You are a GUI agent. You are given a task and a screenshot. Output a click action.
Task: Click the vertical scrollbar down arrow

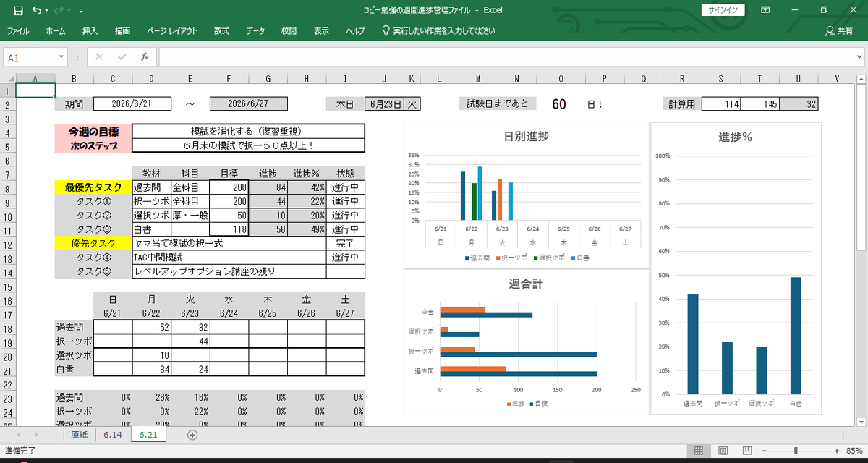click(x=861, y=422)
